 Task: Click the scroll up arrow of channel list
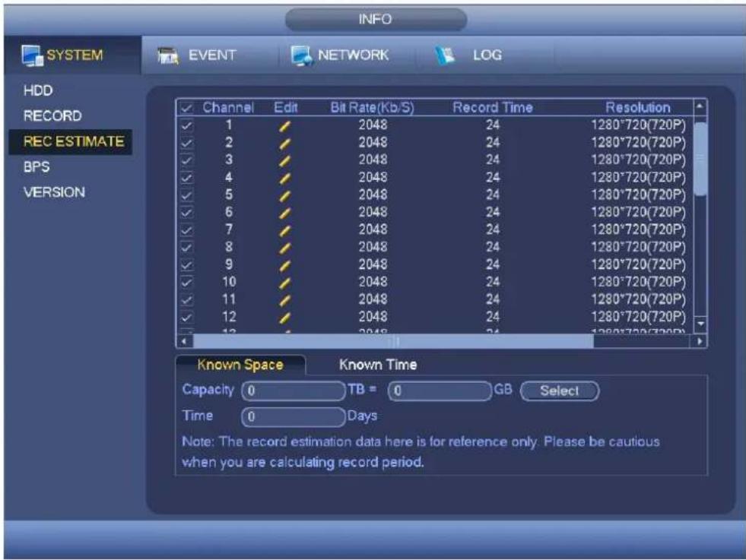click(700, 107)
